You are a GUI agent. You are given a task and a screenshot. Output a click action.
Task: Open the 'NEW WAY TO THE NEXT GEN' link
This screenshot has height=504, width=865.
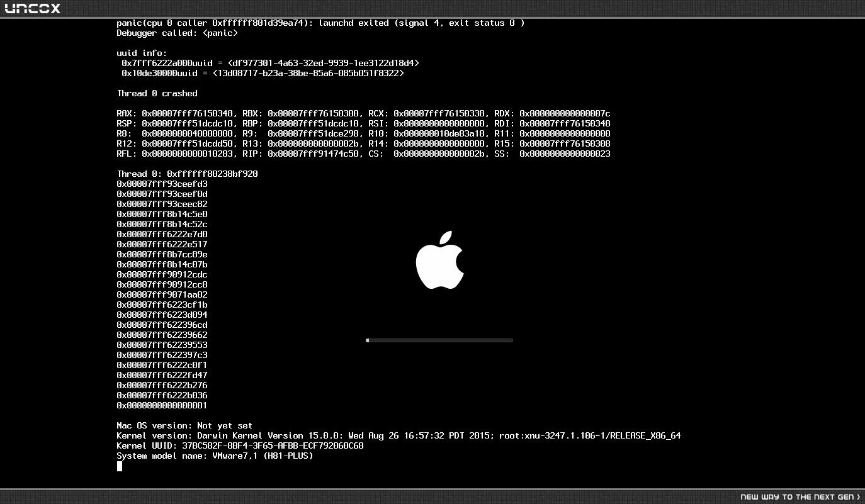[x=800, y=497]
